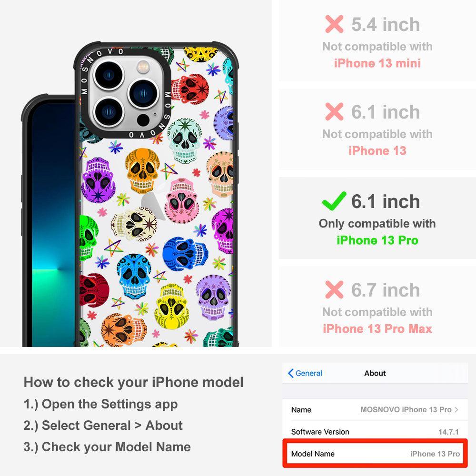The height and width of the screenshot is (476, 476).
Task: Click the red X beside 6.7 inch
Action: (x=334, y=289)
